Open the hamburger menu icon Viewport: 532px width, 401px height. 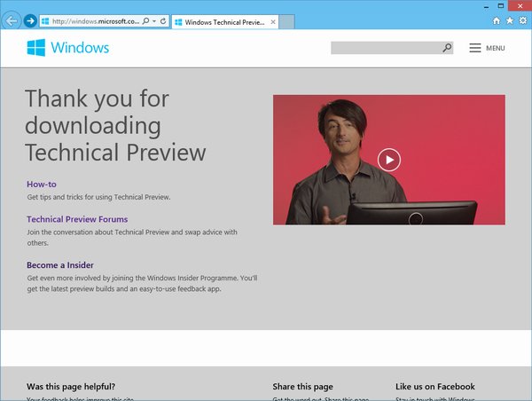click(x=475, y=48)
